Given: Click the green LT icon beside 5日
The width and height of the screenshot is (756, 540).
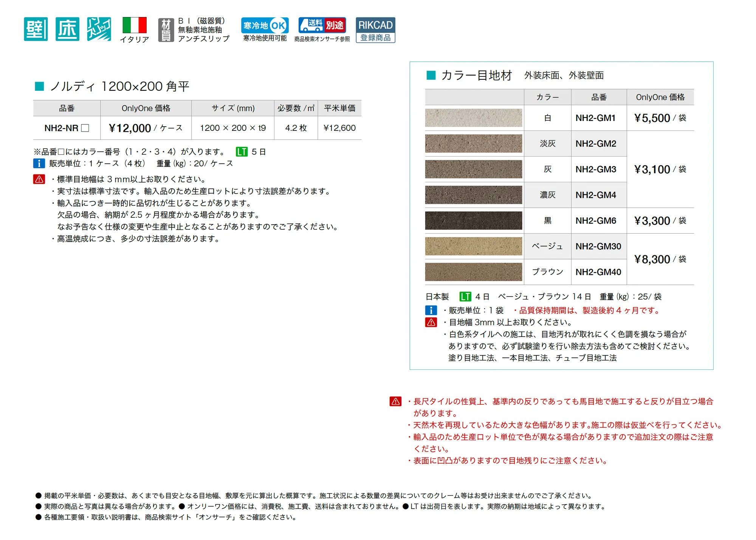Looking at the screenshot, I should 242,152.
